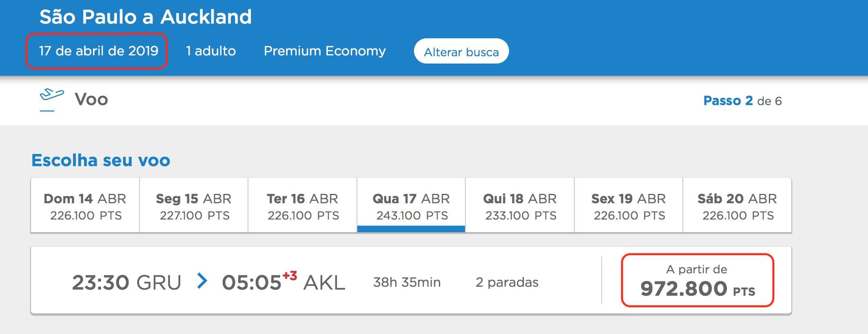Click the Premium Economy cabin label

(325, 51)
